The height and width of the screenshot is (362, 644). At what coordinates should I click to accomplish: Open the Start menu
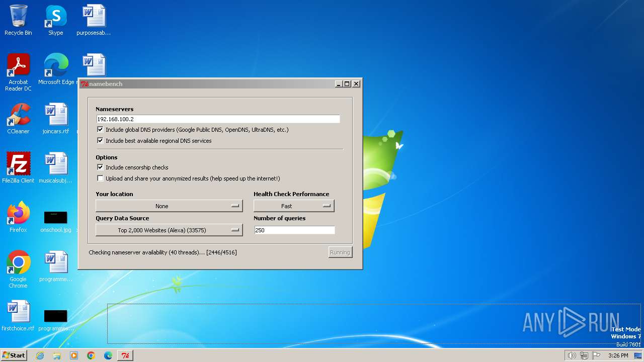(x=14, y=355)
